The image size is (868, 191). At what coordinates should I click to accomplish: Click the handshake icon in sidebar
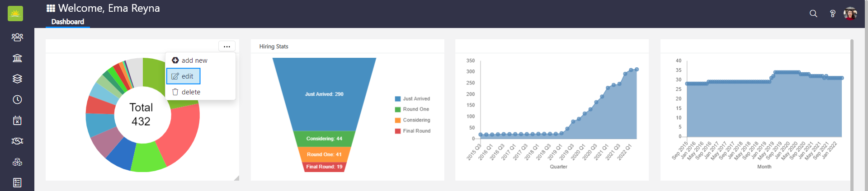coord(17,141)
